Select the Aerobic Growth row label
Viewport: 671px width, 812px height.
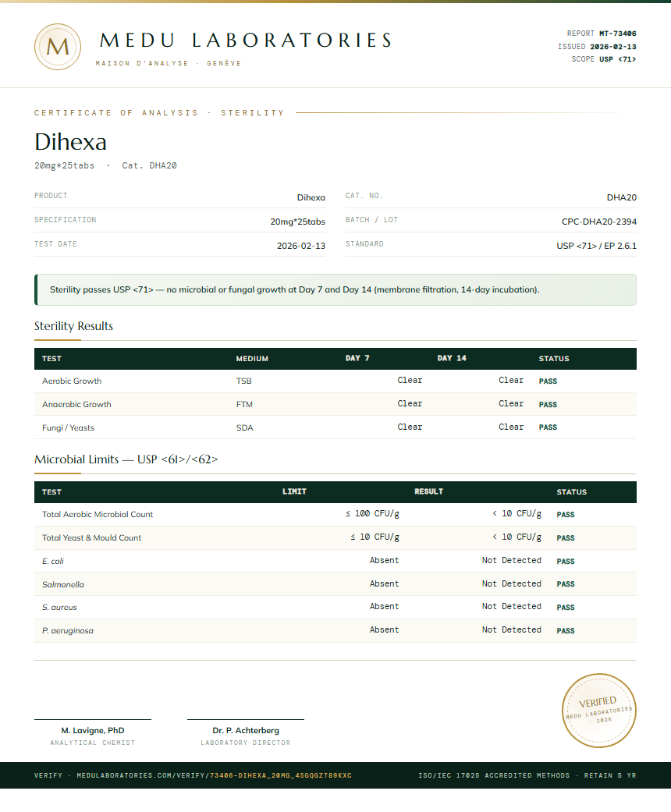tap(72, 381)
